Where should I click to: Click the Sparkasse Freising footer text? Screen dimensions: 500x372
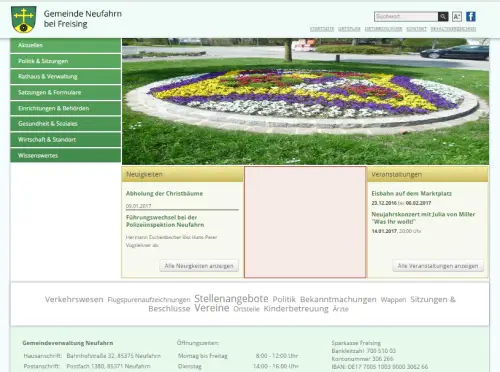click(x=356, y=343)
